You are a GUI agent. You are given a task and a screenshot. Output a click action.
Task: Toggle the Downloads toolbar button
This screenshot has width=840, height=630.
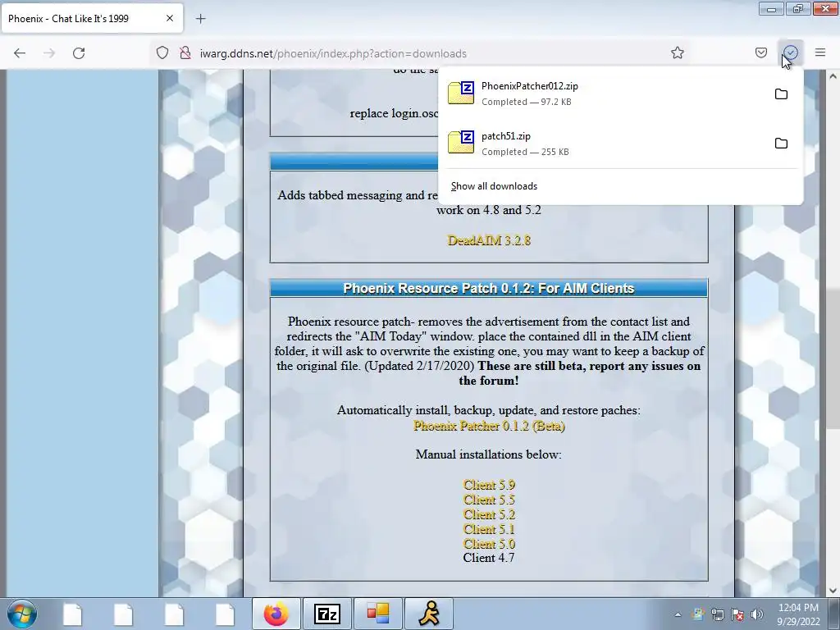[x=791, y=52]
